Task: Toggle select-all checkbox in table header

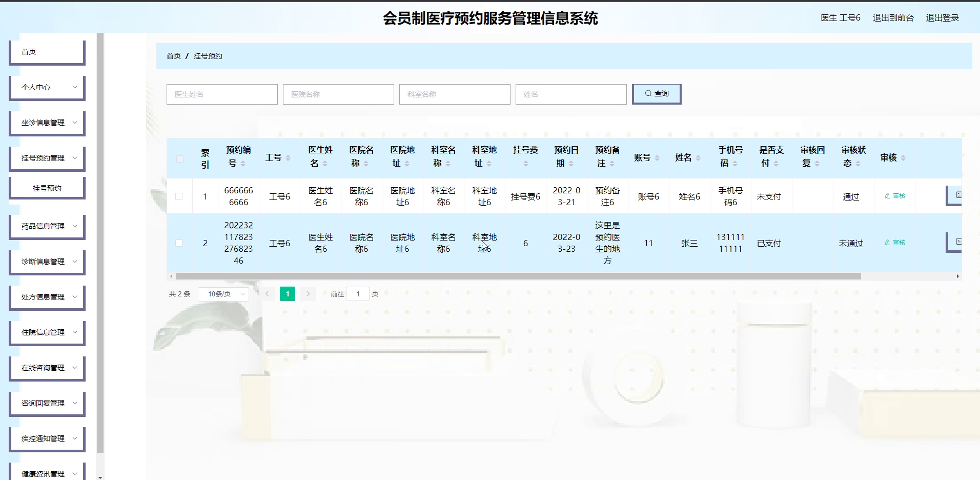Action: click(x=179, y=158)
